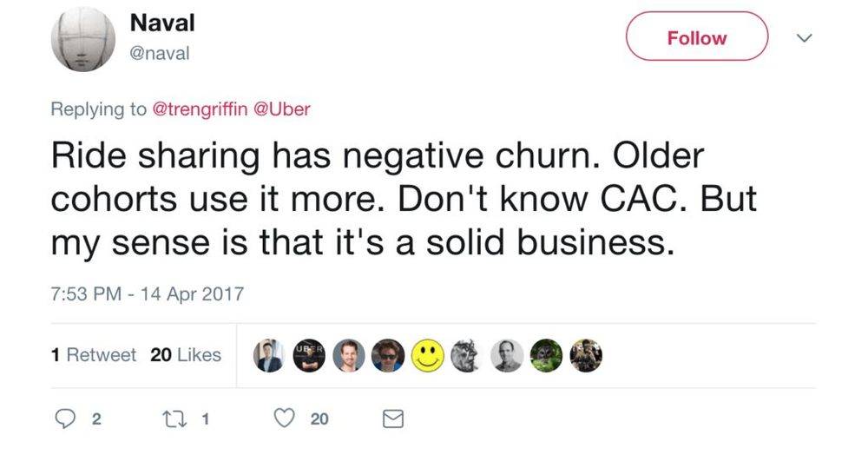Image resolution: width=868 pixels, height=468 pixels.
Task: Click the Uber logo liker avatar
Action: click(309, 355)
